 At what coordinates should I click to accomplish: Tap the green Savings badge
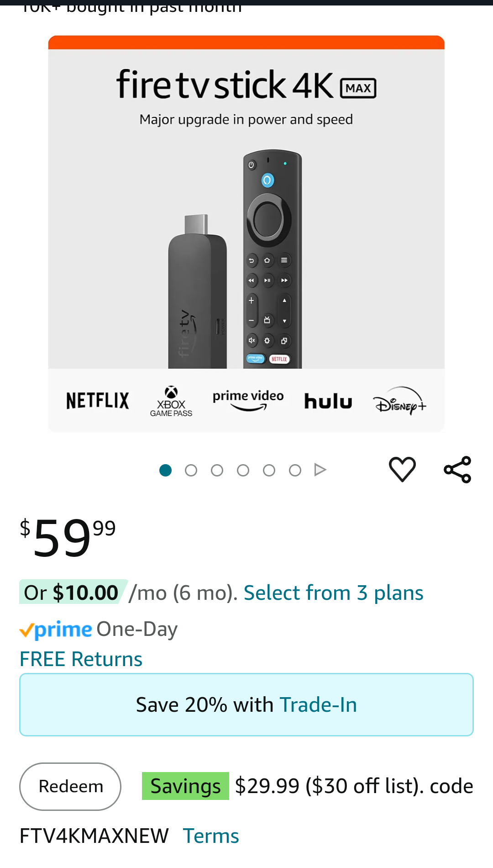tap(185, 786)
